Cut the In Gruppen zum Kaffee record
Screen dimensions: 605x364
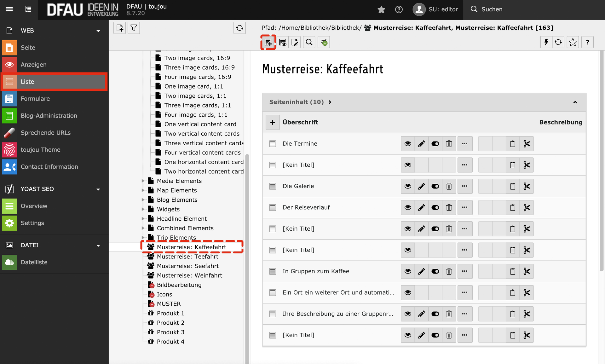point(527,271)
